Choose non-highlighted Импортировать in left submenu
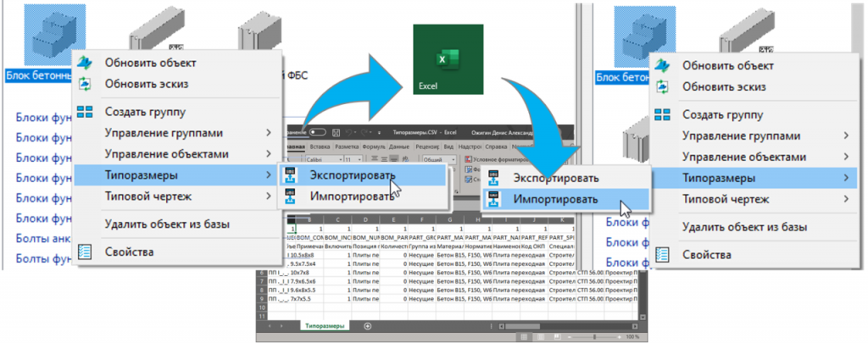 [x=362, y=196]
